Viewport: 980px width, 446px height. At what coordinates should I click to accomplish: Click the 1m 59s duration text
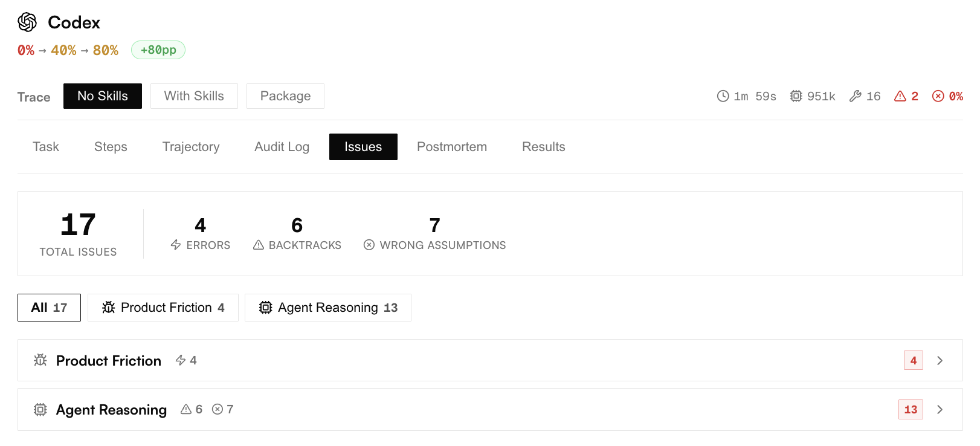click(755, 96)
